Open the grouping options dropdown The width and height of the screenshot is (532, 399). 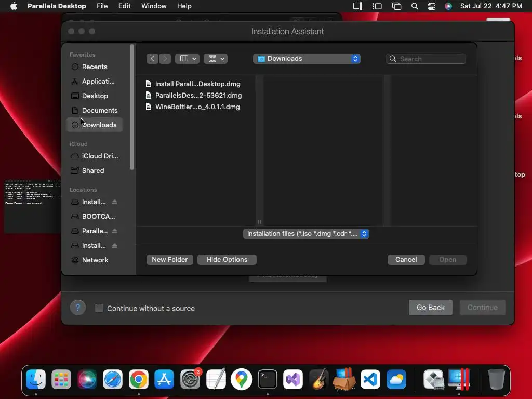[216, 59]
